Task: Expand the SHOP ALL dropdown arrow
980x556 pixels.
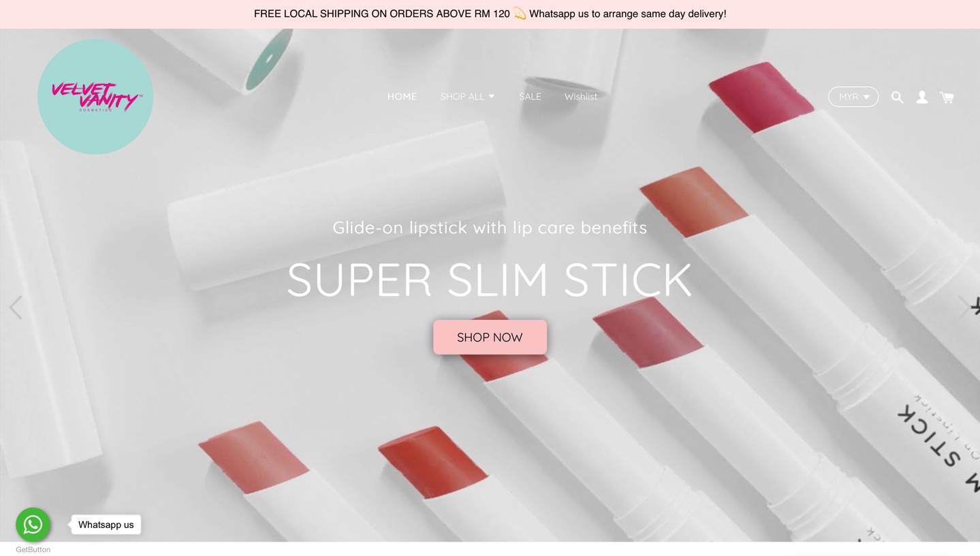Action: point(492,97)
